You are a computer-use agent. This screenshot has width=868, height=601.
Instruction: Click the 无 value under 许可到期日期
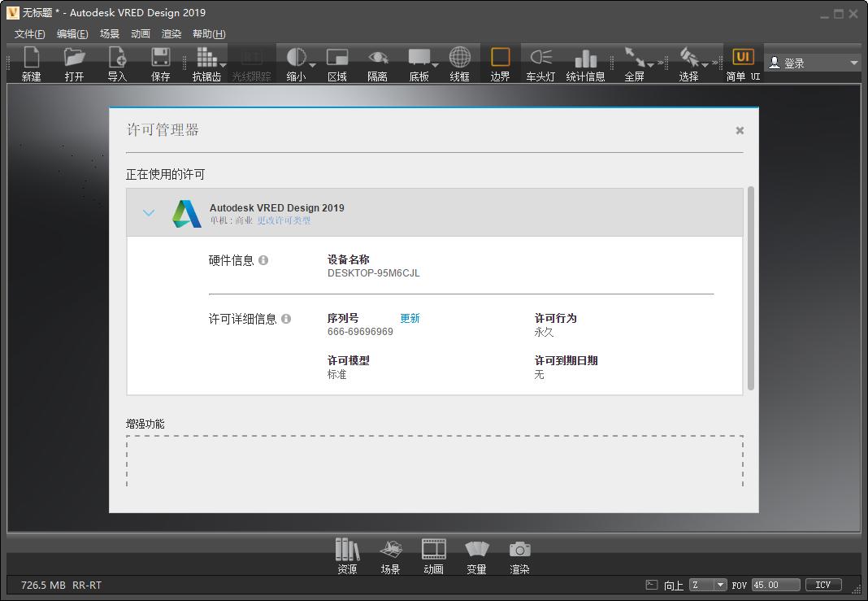(539, 374)
